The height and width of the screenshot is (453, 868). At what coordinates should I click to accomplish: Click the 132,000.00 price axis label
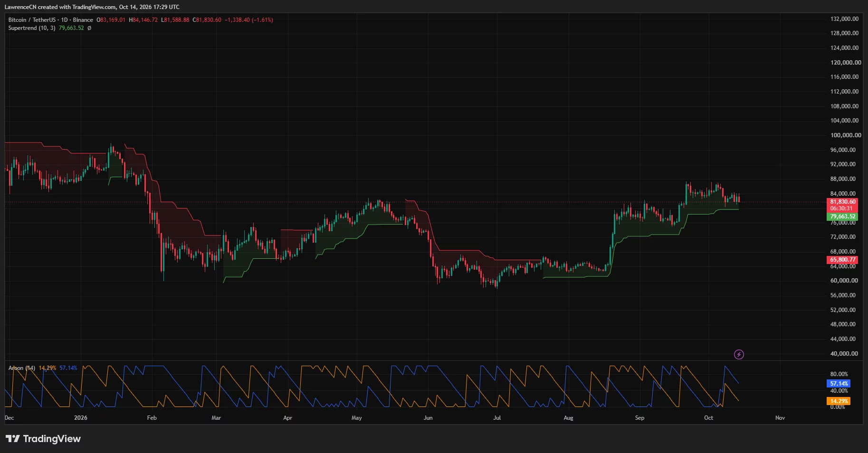pyautogui.click(x=844, y=19)
